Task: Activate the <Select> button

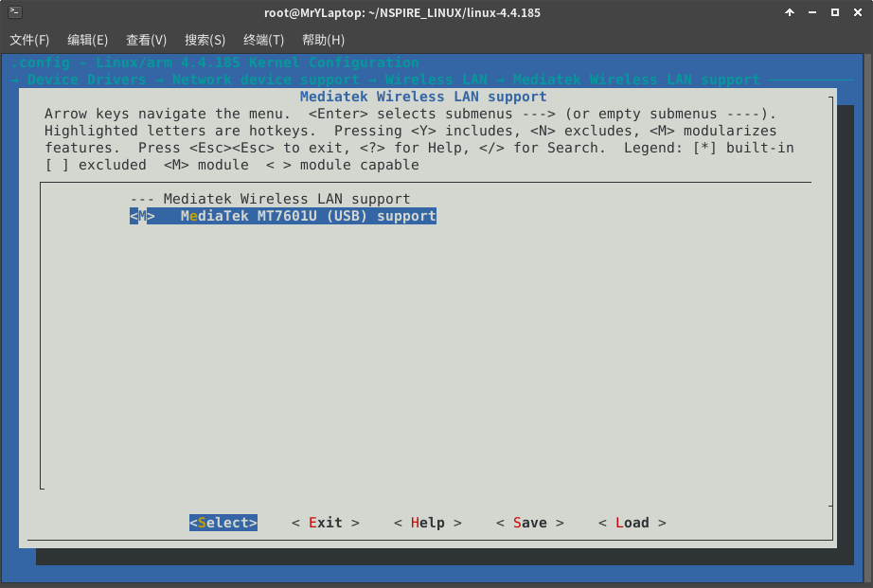Action: tap(223, 523)
